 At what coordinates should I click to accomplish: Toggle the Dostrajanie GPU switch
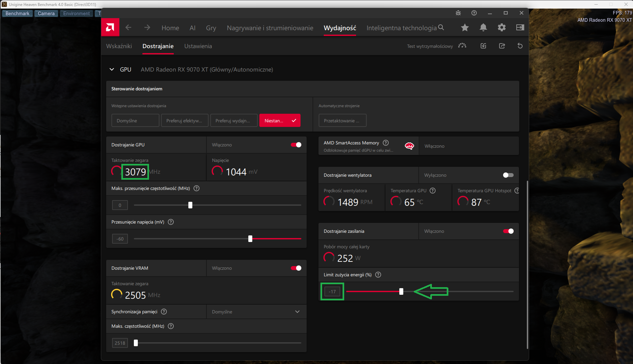point(296,145)
